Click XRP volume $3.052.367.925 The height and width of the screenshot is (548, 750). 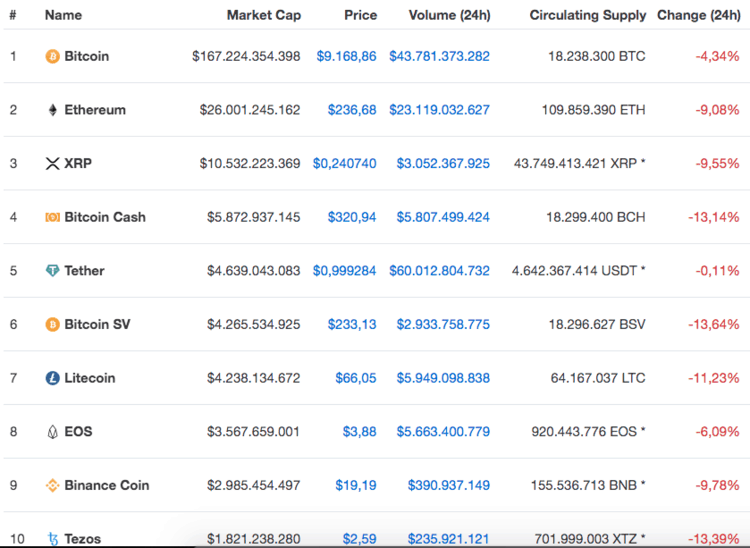coord(443,164)
